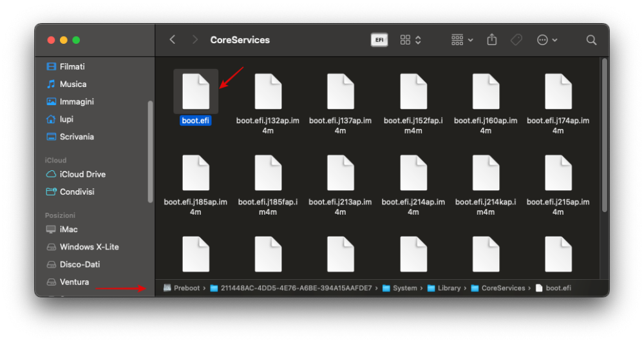Open the More actions ellipsis menu

click(x=547, y=40)
